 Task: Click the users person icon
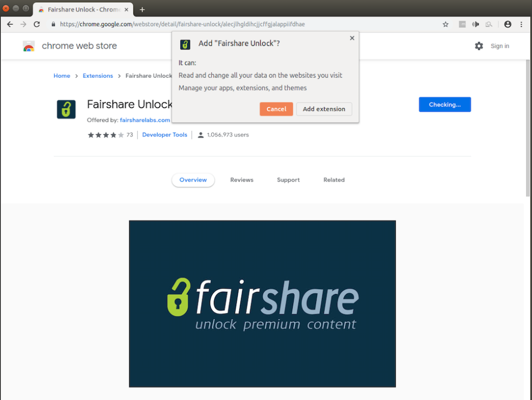200,135
